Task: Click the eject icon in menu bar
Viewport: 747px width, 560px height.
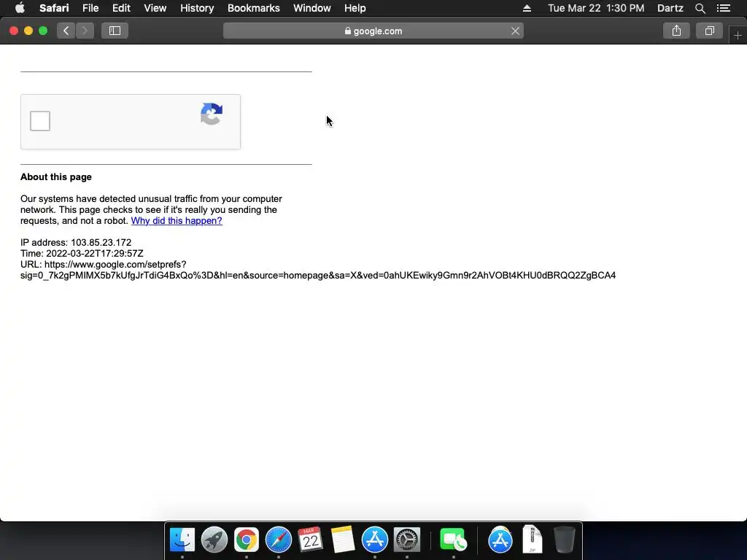Action: 527,8
